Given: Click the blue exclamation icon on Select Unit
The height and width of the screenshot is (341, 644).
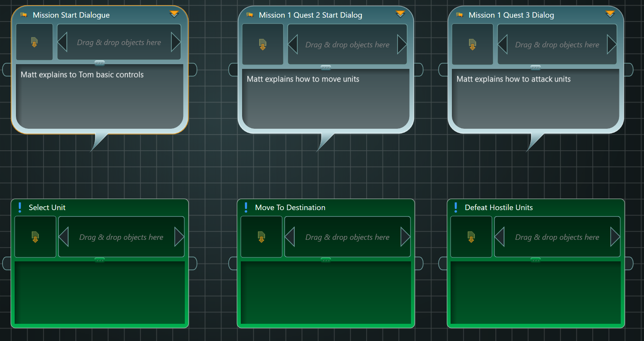Looking at the screenshot, I should [20, 208].
